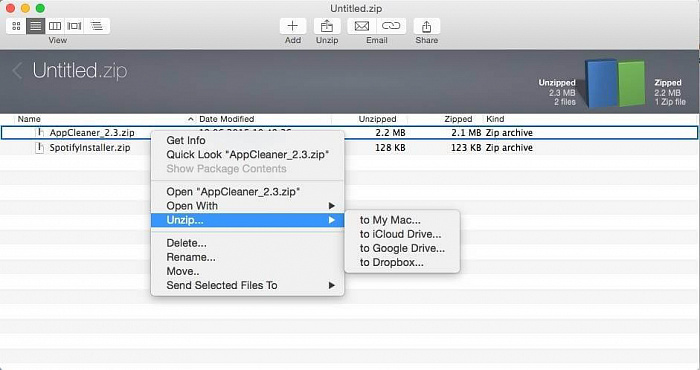This screenshot has height=370, width=700.
Task: Select the outline hierarchy view
Action: pos(96,26)
